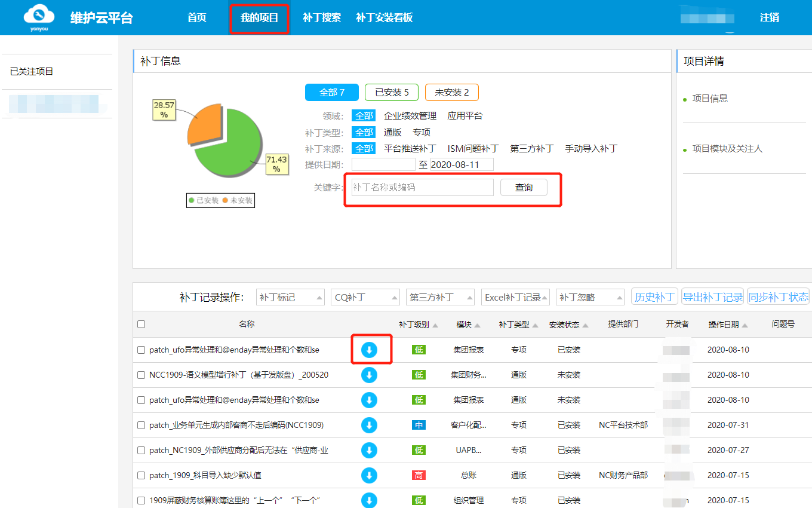This screenshot has width=812, height=508.
Task: Go to 我的项目 in top navigation
Action: click(259, 18)
